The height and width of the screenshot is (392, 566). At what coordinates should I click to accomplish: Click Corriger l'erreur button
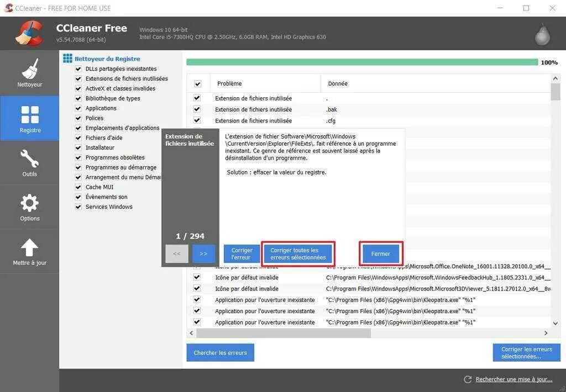(x=242, y=253)
